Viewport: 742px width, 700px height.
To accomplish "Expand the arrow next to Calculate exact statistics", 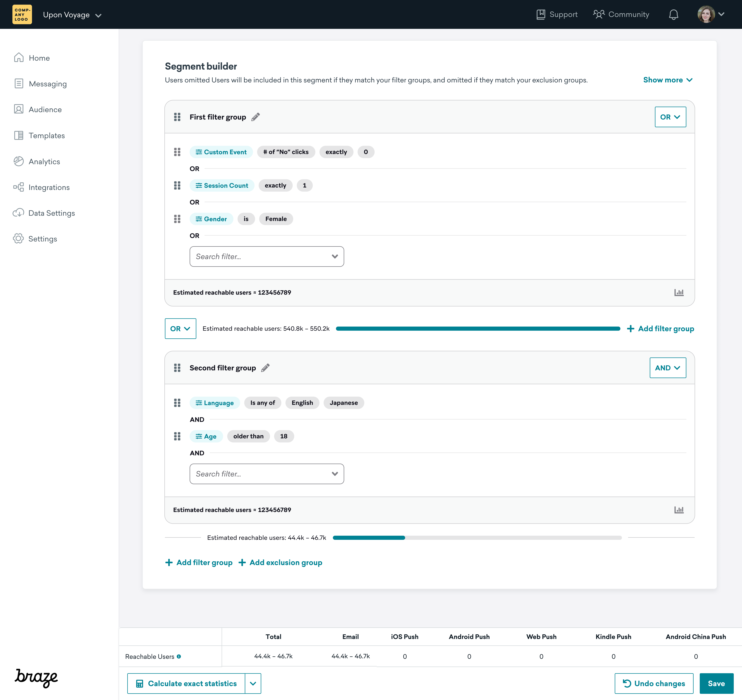I will point(253,684).
